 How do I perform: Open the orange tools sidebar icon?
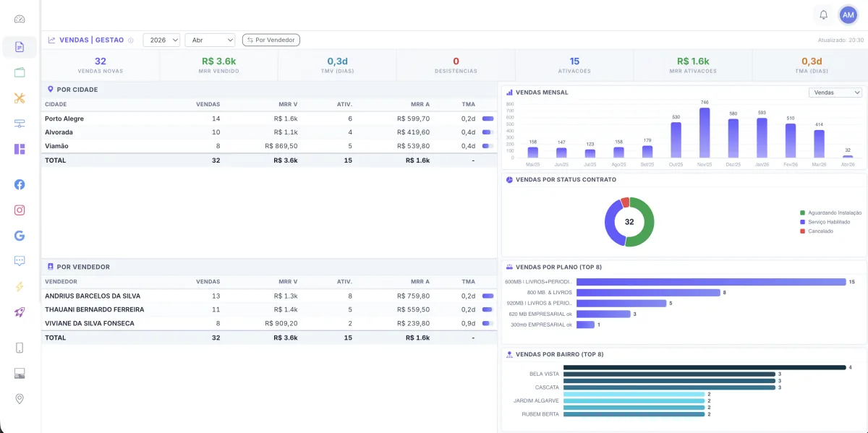tap(20, 98)
